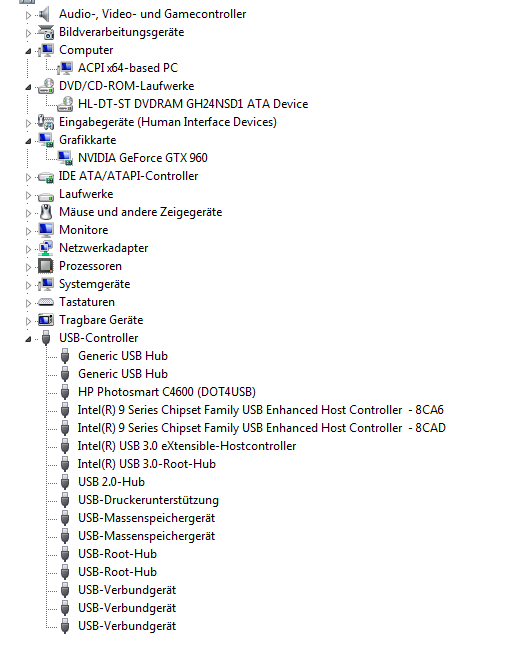525x665 pixels.
Task: Expand the Tastaturen node
Action: click(28, 303)
